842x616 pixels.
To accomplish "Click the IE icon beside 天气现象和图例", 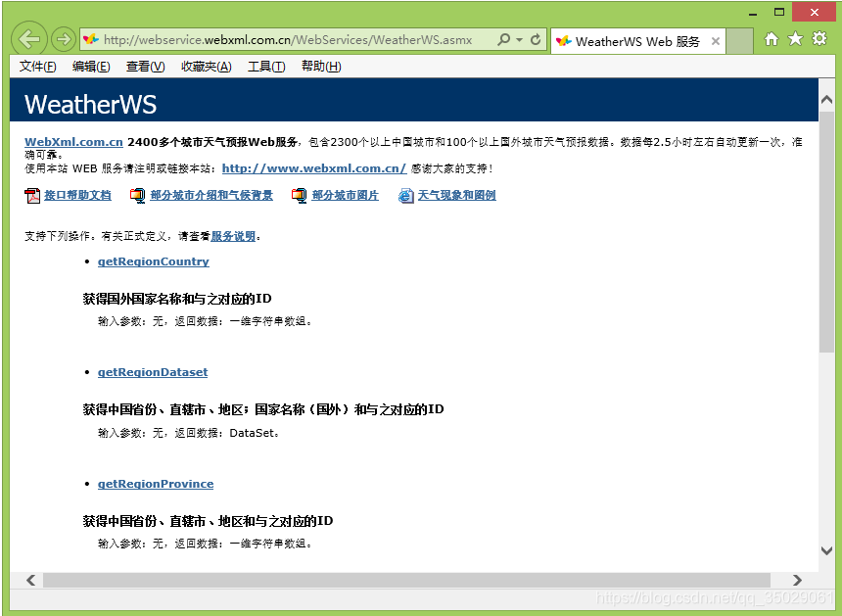I will pyautogui.click(x=405, y=196).
